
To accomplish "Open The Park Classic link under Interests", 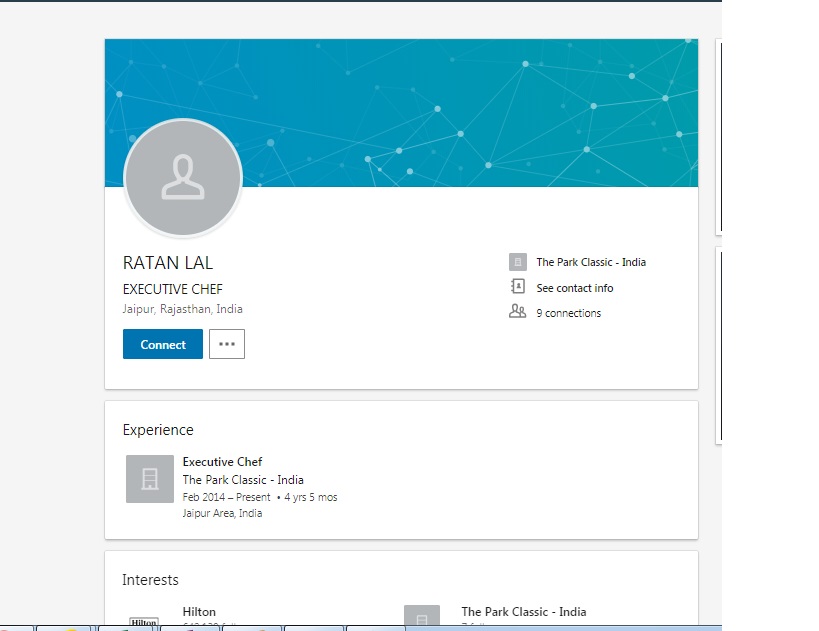I will tap(523, 612).
